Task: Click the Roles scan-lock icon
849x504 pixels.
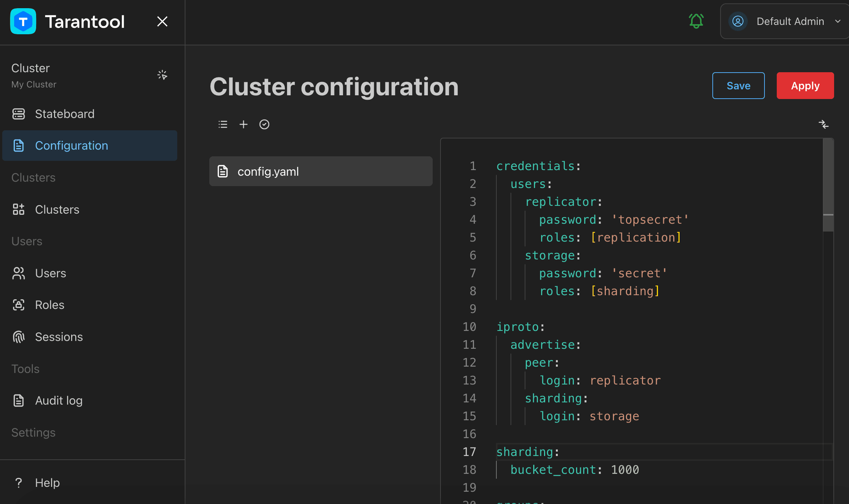Action: pos(18,305)
